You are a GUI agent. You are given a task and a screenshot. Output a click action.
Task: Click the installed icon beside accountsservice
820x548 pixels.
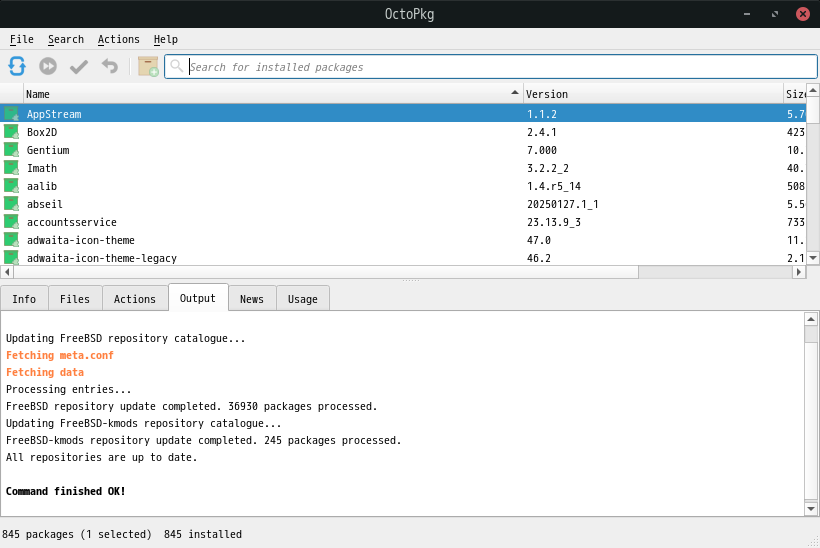[x=12, y=222]
